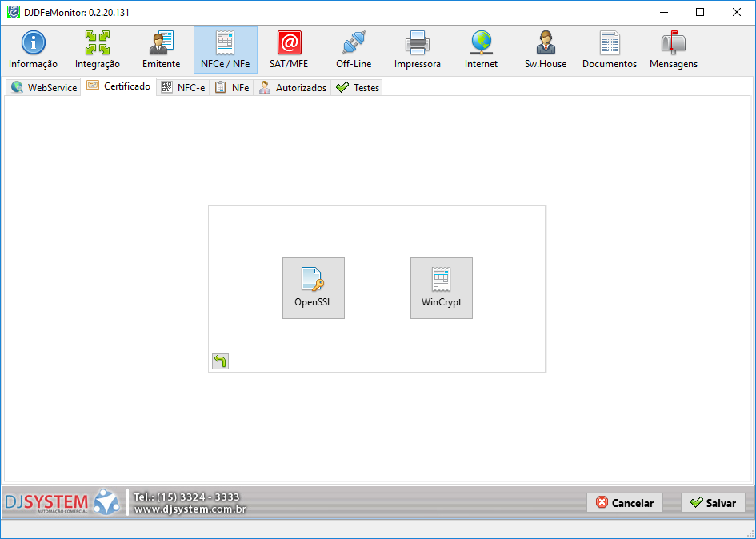Open the Documentos section
The height and width of the screenshot is (539, 756).
click(x=610, y=50)
